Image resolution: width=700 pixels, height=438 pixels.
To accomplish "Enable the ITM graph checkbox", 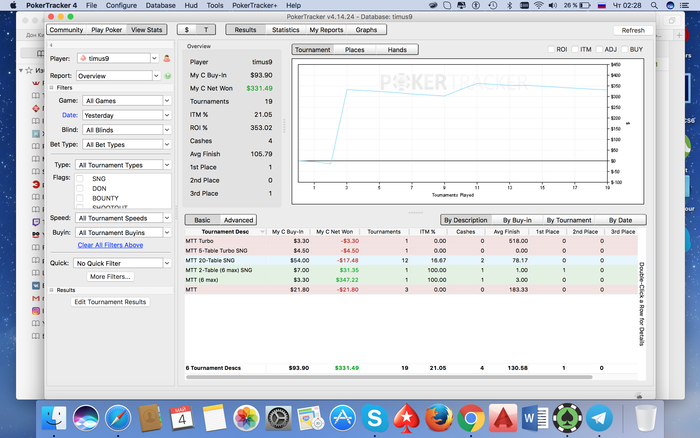I will (575, 49).
